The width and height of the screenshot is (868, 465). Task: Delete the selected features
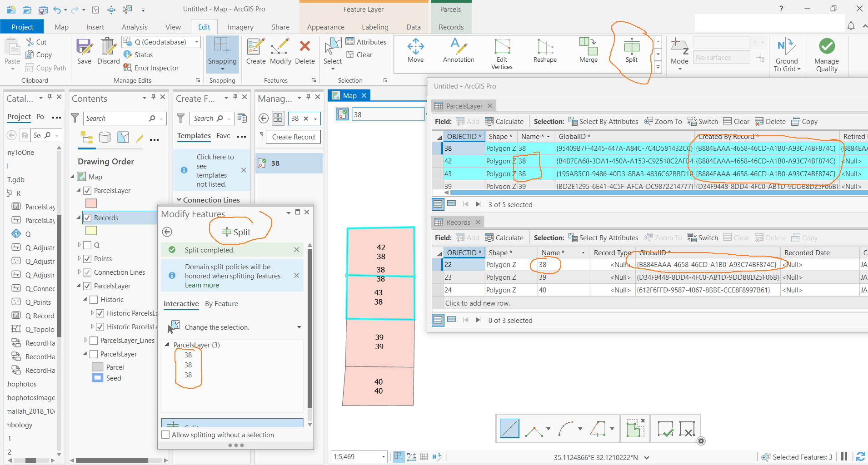[305, 52]
